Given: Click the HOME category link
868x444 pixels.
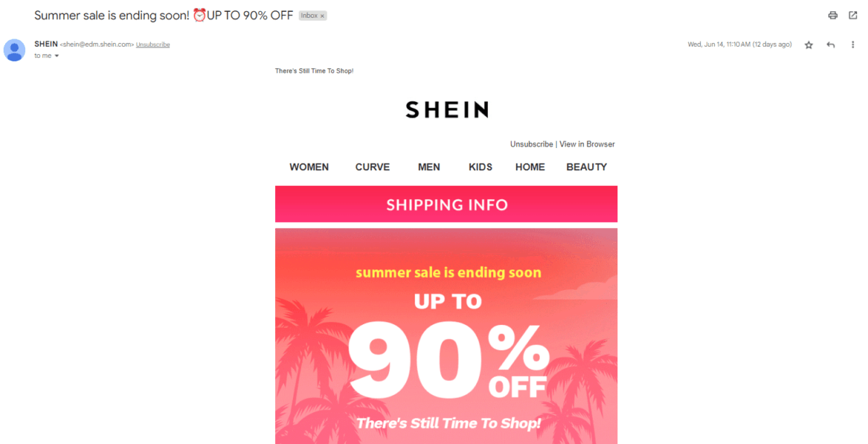Looking at the screenshot, I should [x=529, y=166].
